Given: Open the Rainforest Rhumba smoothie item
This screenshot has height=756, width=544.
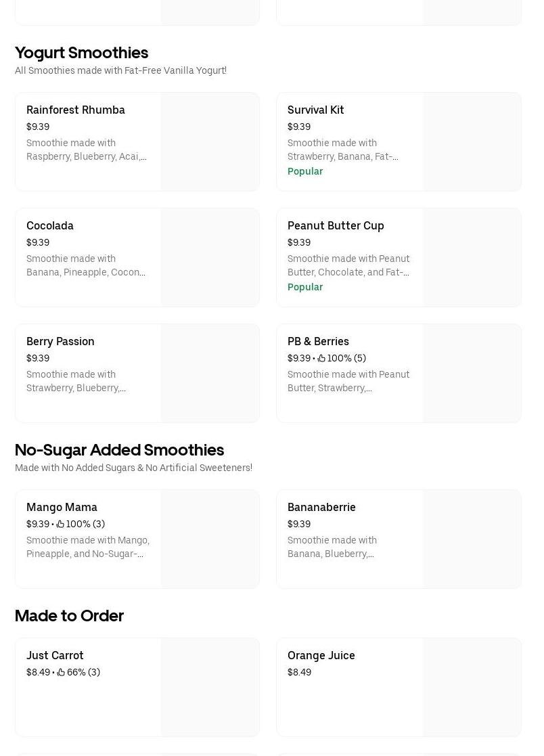Looking at the screenshot, I should point(76,110).
